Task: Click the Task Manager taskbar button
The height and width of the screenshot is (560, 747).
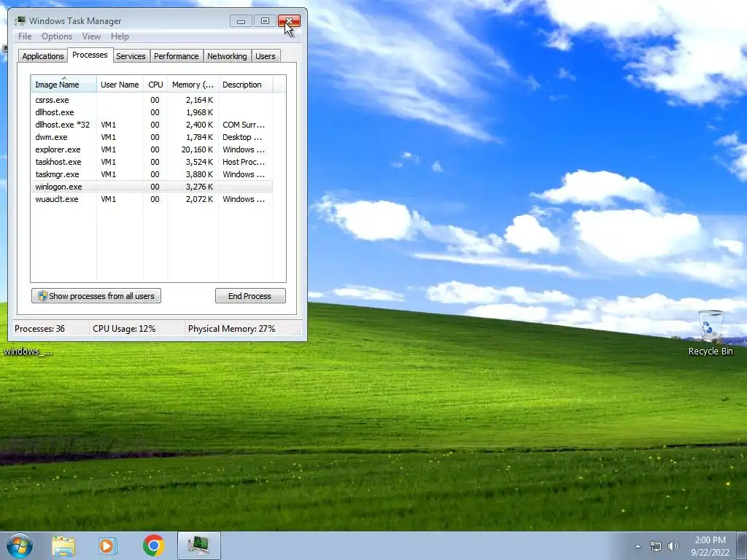Action: [199, 545]
